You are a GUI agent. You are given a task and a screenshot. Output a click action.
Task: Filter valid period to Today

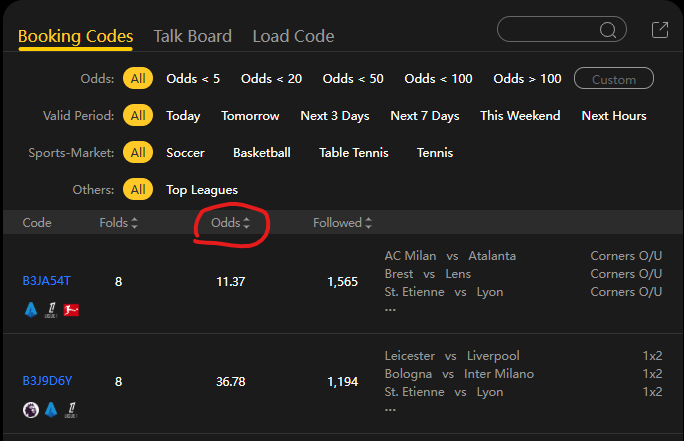click(183, 116)
